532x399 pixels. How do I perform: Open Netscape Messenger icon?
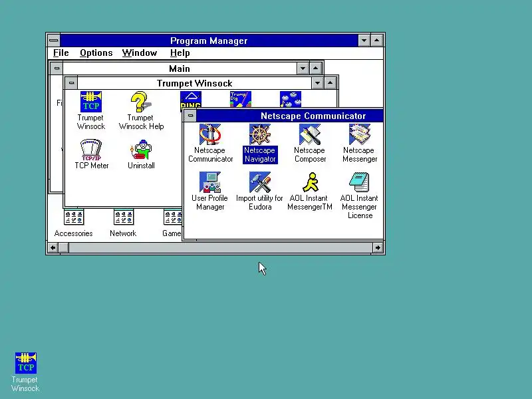click(x=360, y=134)
